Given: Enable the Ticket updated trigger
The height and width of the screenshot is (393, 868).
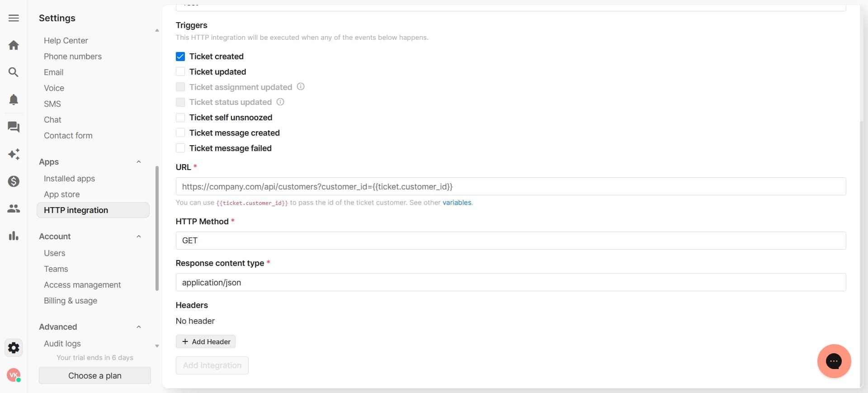Looking at the screenshot, I should (x=180, y=71).
